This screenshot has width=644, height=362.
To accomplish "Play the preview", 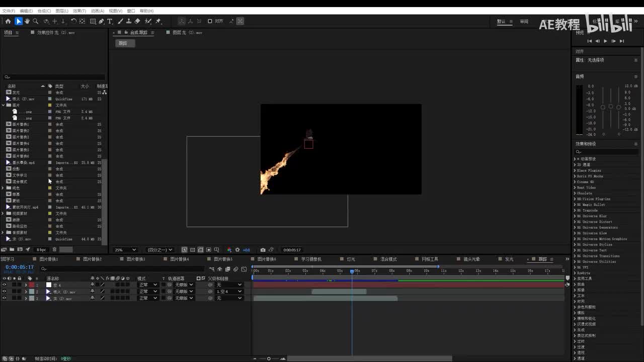I will click(605, 41).
